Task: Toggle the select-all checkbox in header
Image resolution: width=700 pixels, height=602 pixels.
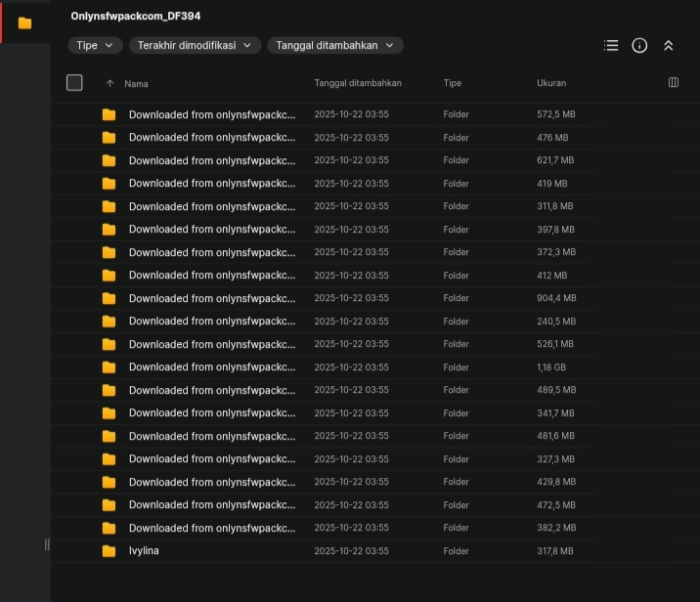Action: coord(74,83)
